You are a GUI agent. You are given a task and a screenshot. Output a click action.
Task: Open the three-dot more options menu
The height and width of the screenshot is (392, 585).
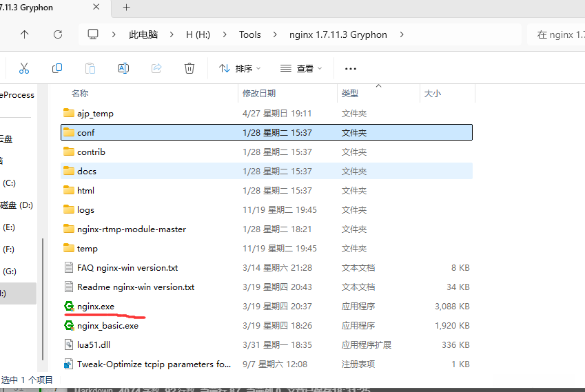point(351,69)
